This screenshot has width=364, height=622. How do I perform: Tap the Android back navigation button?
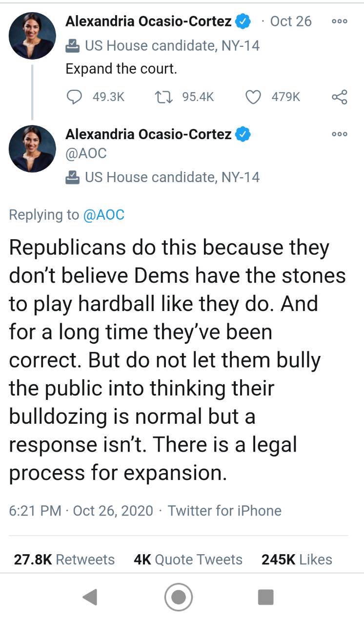(x=90, y=597)
